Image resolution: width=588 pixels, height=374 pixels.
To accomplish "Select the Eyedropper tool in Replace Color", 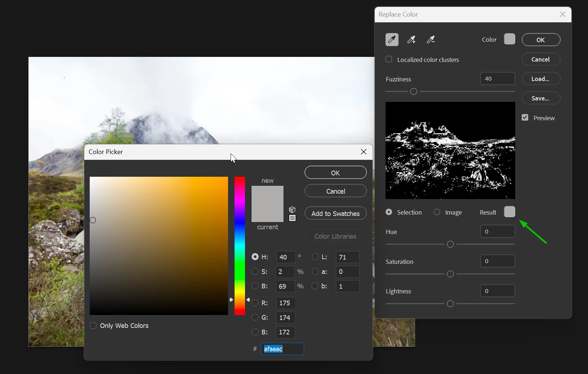I will tap(392, 40).
